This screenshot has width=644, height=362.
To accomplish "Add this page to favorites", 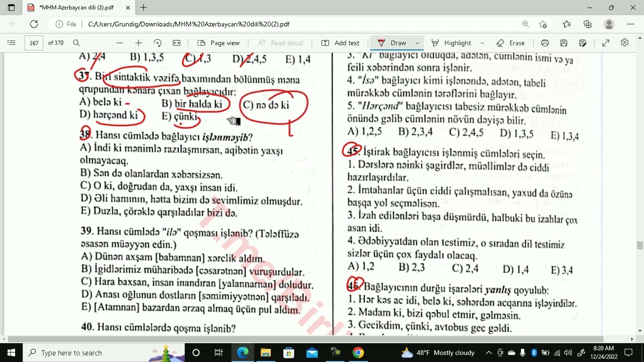I will (x=543, y=24).
